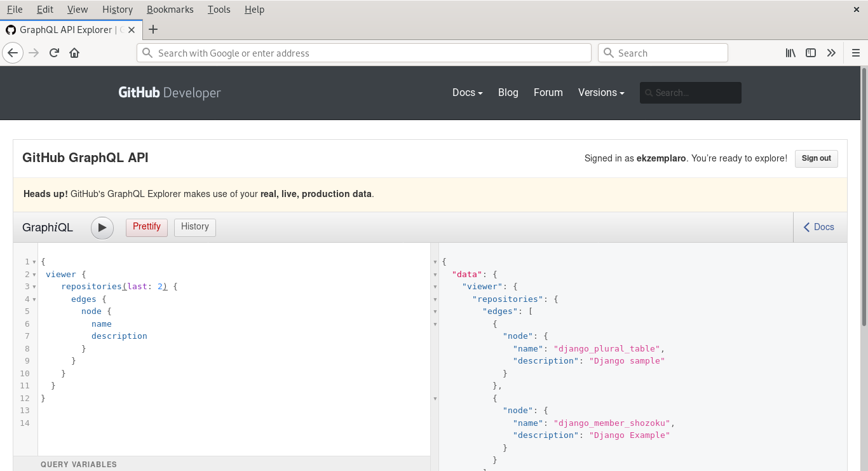The height and width of the screenshot is (471, 868).
Task: Click the GraphiQL title label
Action: click(48, 228)
